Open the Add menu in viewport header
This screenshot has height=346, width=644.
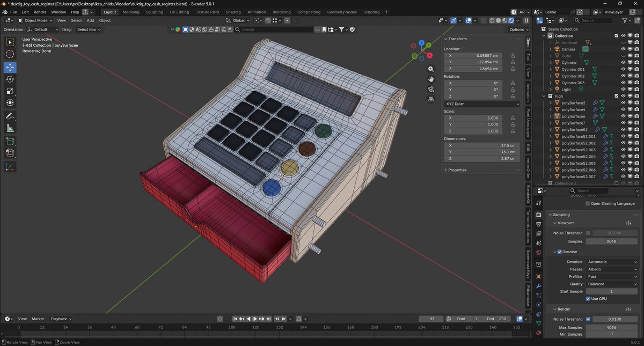click(x=90, y=20)
